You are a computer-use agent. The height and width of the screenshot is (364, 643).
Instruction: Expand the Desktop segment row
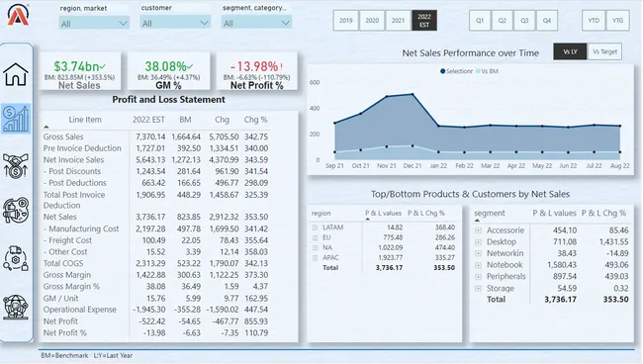(x=478, y=242)
